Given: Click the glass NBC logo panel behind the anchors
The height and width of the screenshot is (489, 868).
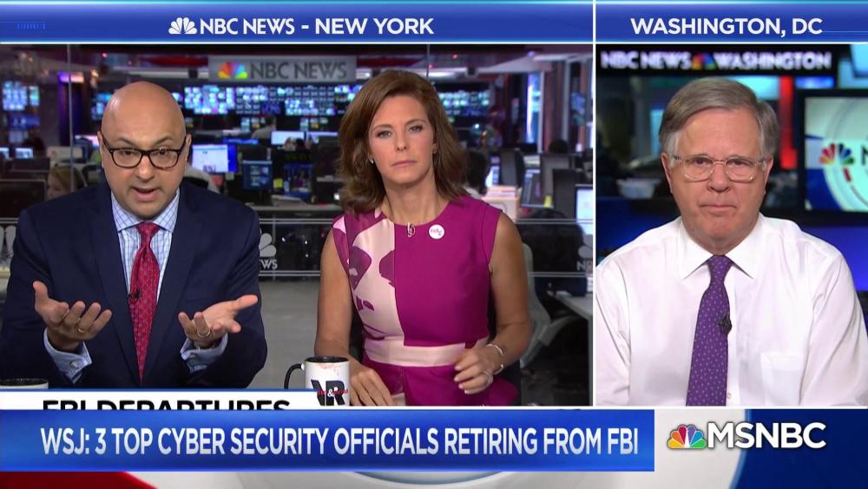Looking at the screenshot, I should (x=267, y=251).
